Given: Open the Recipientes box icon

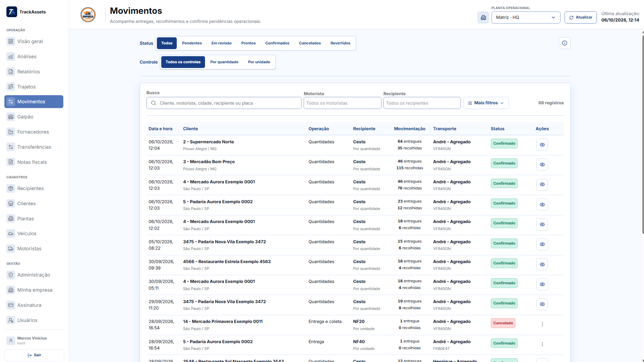Looking at the screenshot, I should [x=11, y=188].
